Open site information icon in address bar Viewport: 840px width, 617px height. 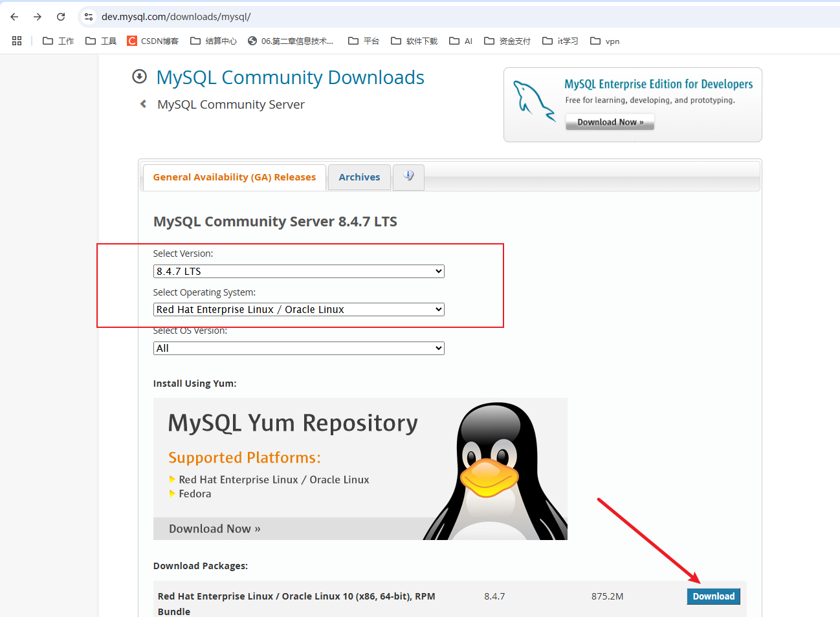[x=89, y=17]
